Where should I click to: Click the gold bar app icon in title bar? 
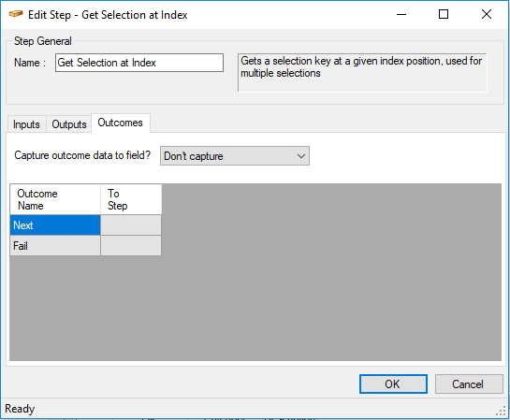click(16, 14)
